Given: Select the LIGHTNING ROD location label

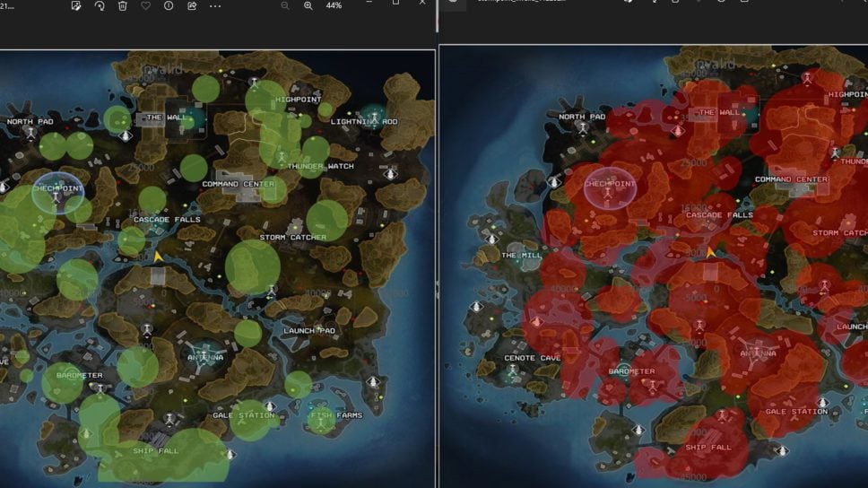Looking at the screenshot, I should point(364,121).
